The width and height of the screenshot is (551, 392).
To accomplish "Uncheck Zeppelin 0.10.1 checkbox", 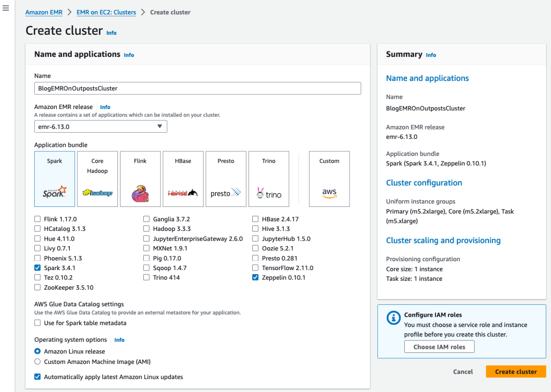I will (x=255, y=277).
